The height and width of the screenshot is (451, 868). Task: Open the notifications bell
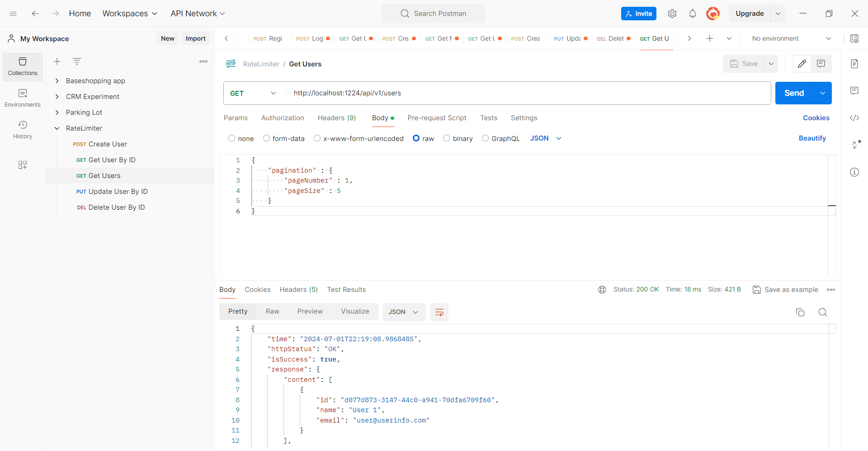693,14
